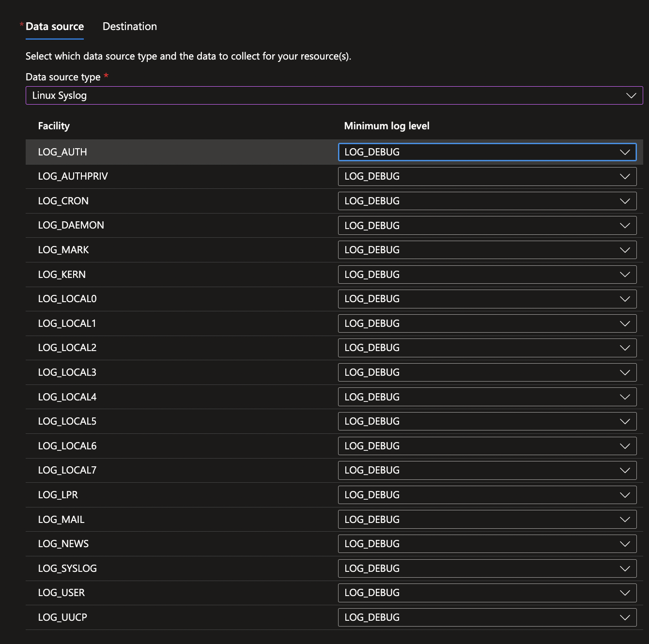649x644 pixels.
Task: Open log level dropdown for LOG_LOCAL2
Action: click(487, 348)
